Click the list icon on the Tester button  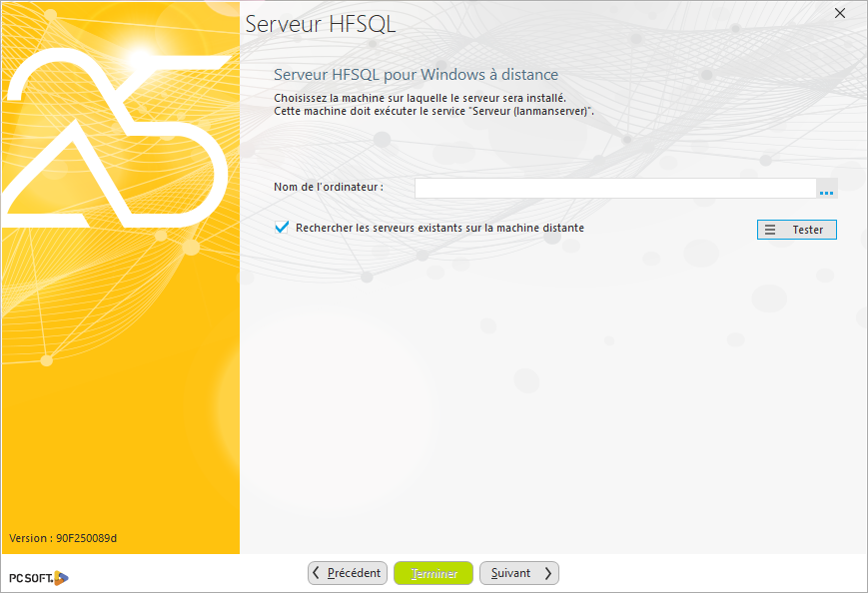[769, 230]
